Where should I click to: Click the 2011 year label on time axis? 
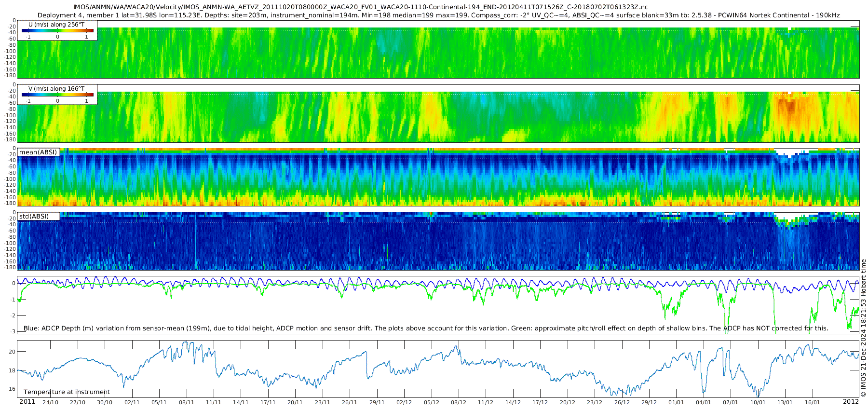(x=27, y=402)
